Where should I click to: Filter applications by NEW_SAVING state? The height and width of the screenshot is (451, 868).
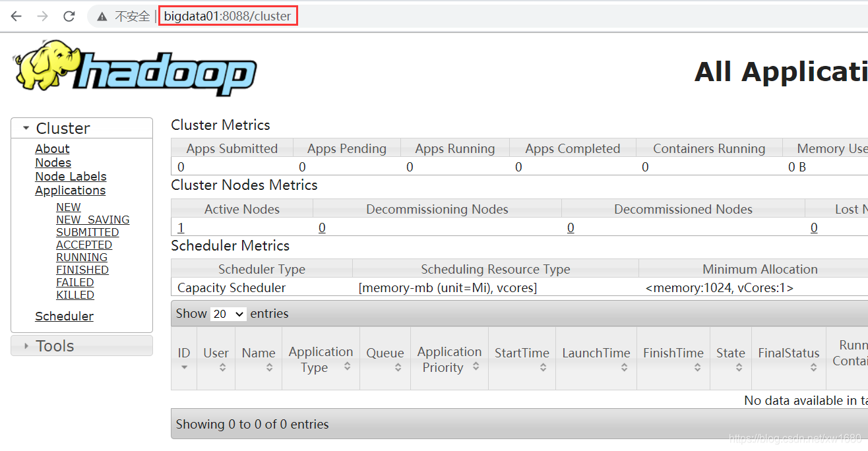click(x=92, y=220)
